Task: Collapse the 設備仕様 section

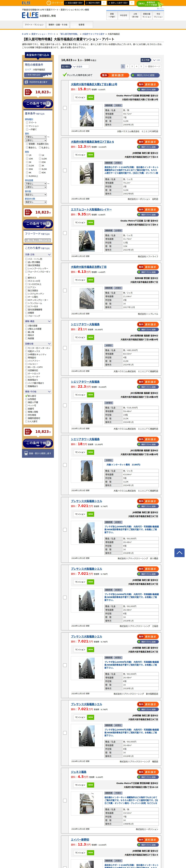Action: 38,344
